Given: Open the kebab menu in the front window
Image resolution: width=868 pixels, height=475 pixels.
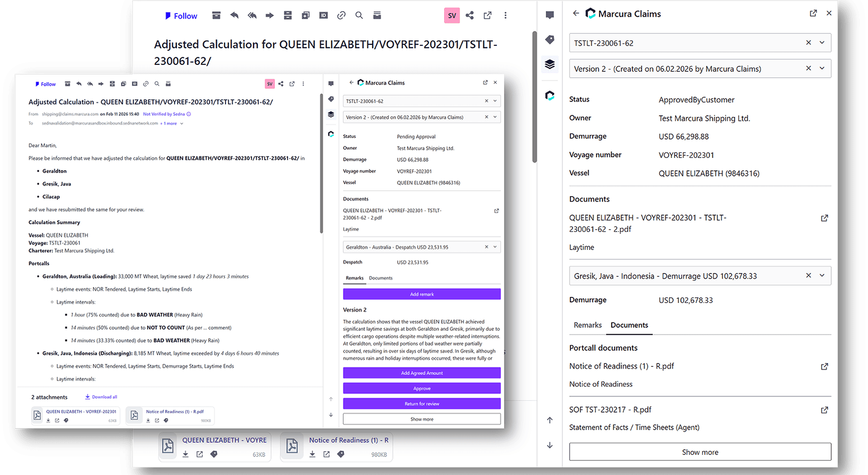Looking at the screenshot, I should pos(303,84).
